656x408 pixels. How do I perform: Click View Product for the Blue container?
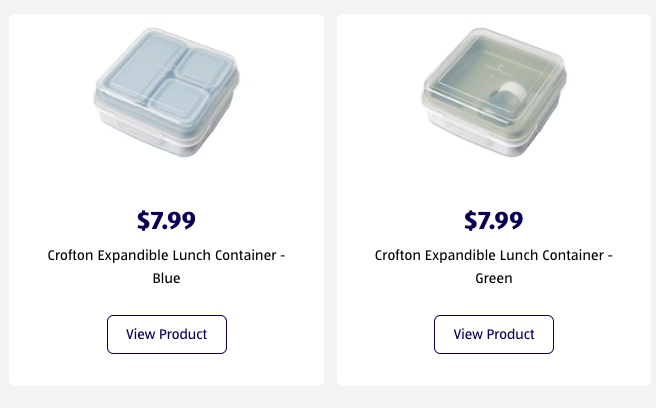pos(167,334)
